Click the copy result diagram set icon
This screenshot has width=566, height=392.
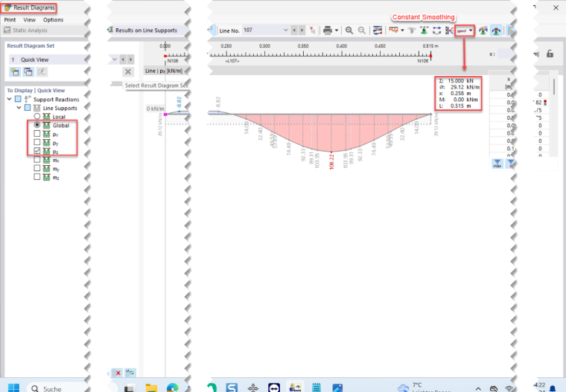28,71
